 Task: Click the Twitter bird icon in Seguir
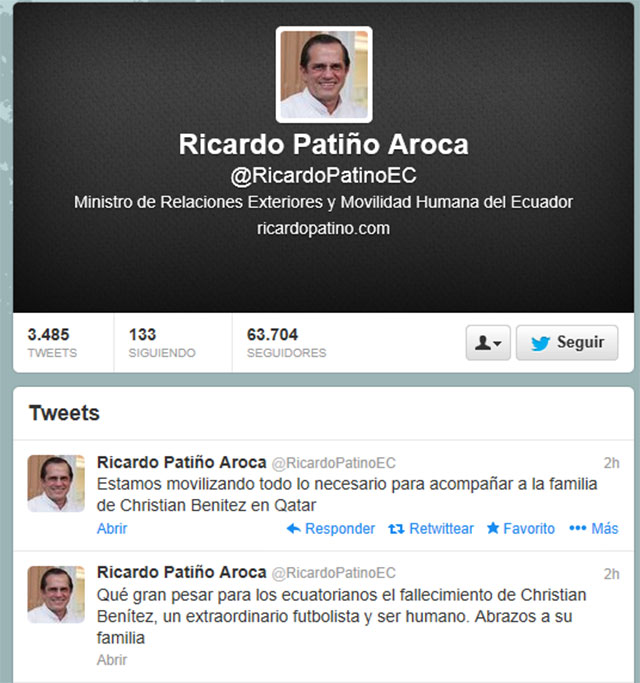541,343
